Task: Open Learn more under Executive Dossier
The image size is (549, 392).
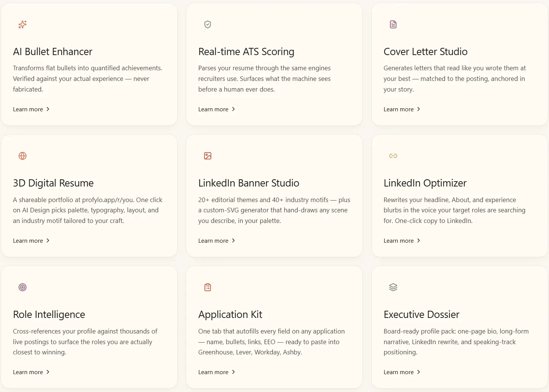Action: [402, 372]
